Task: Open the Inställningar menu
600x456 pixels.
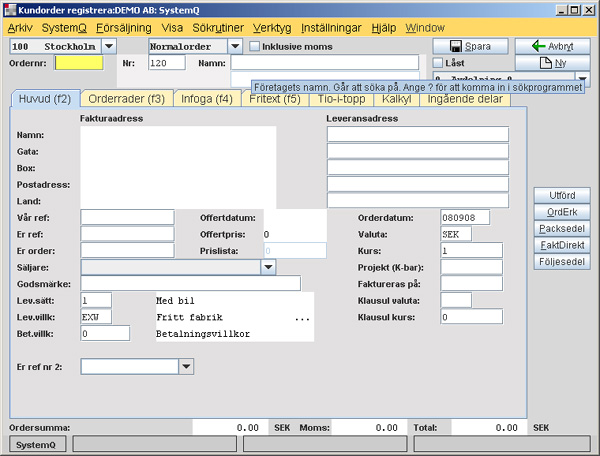Action: click(331, 28)
